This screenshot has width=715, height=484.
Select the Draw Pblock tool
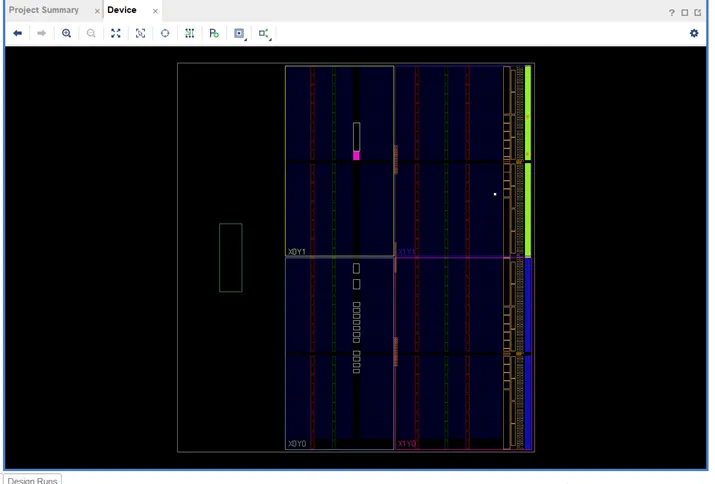click(214, 33)
